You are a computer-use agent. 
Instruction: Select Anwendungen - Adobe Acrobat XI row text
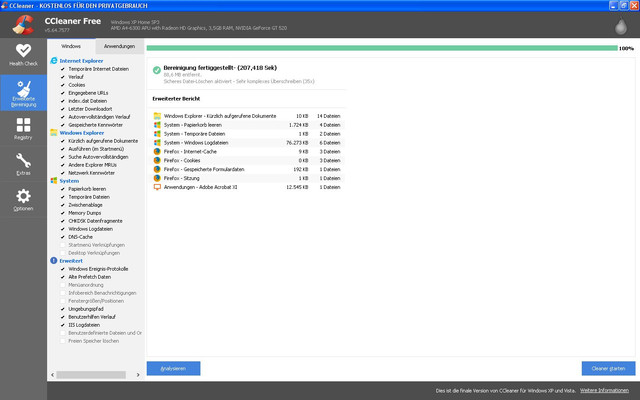[200, 187]
